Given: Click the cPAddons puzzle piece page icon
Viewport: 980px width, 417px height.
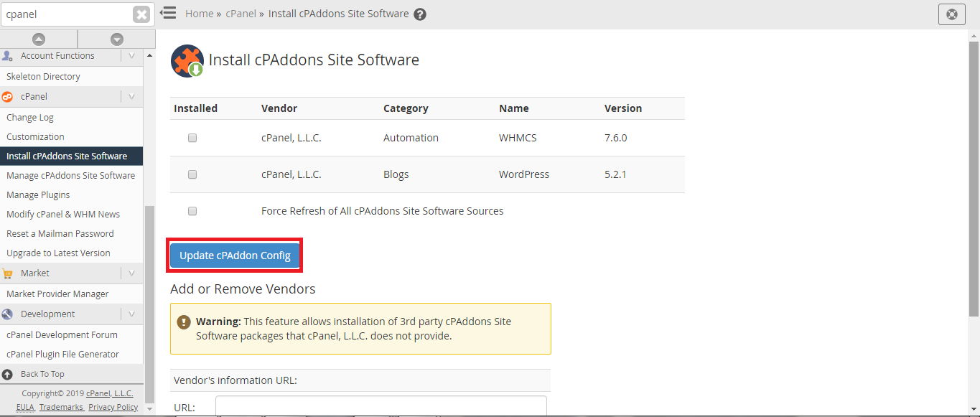Looking at the screenshot, I should tap(187, 61).
